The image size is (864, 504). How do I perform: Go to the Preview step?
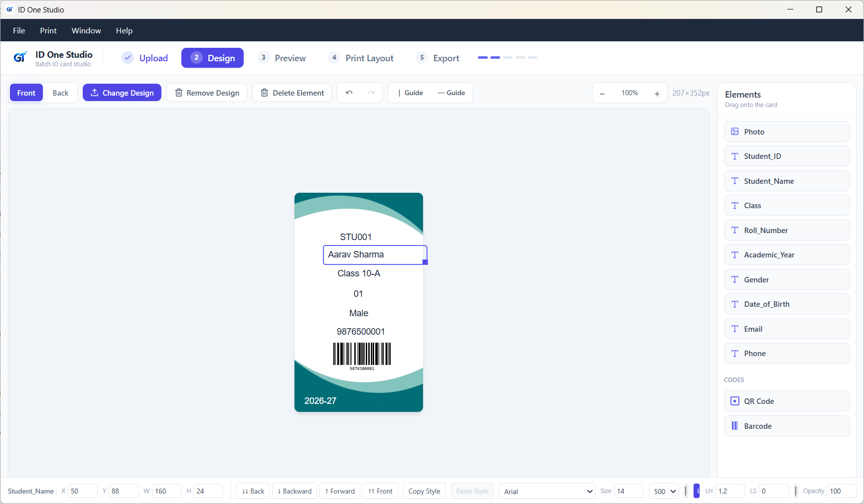click(283, 58)
